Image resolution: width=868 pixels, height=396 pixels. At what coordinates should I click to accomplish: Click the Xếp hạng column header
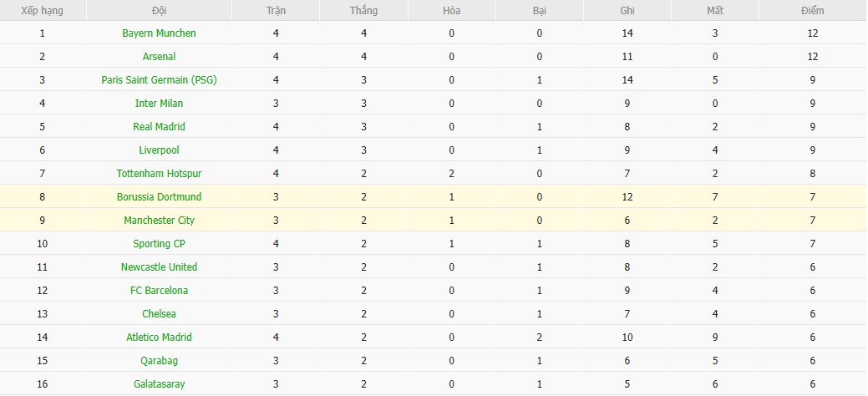pyautogui.click(x=42, y=11)
